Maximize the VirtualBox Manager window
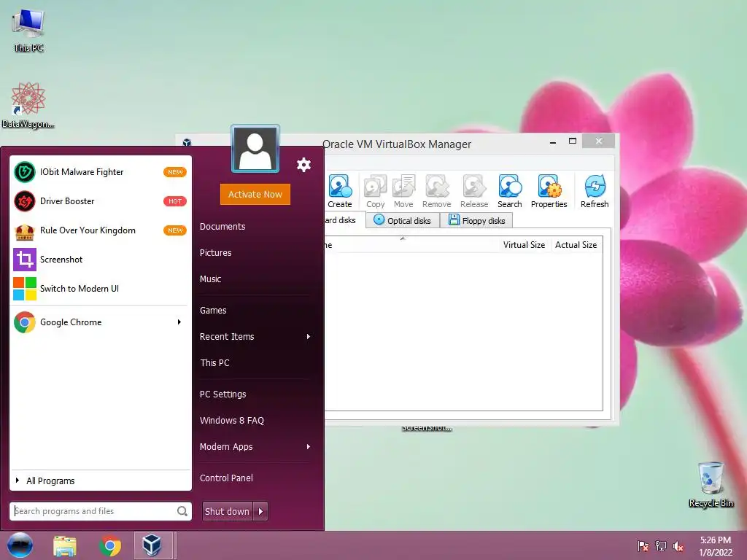The image size is (747, 560). (573, 141)
